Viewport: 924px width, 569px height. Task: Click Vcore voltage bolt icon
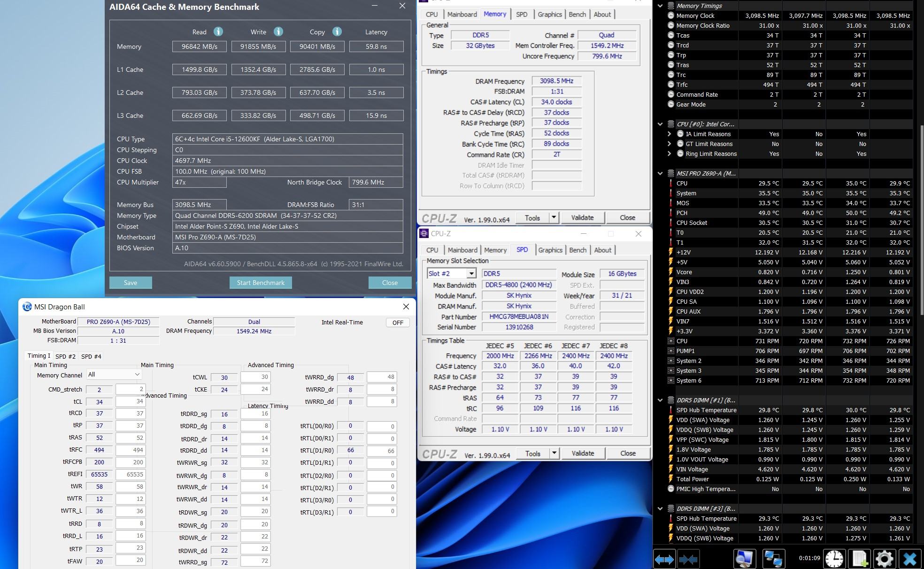click(x=671, y=272)
